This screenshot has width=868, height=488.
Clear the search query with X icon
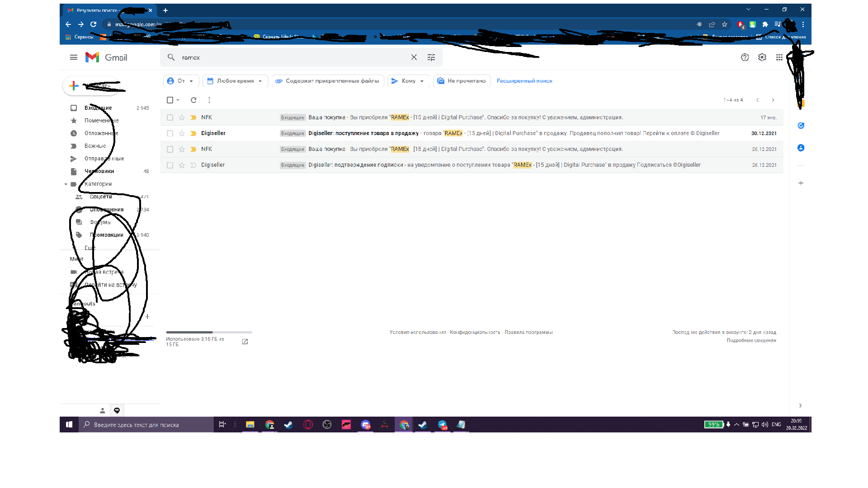pyautogui.click(x=414, y=57)
